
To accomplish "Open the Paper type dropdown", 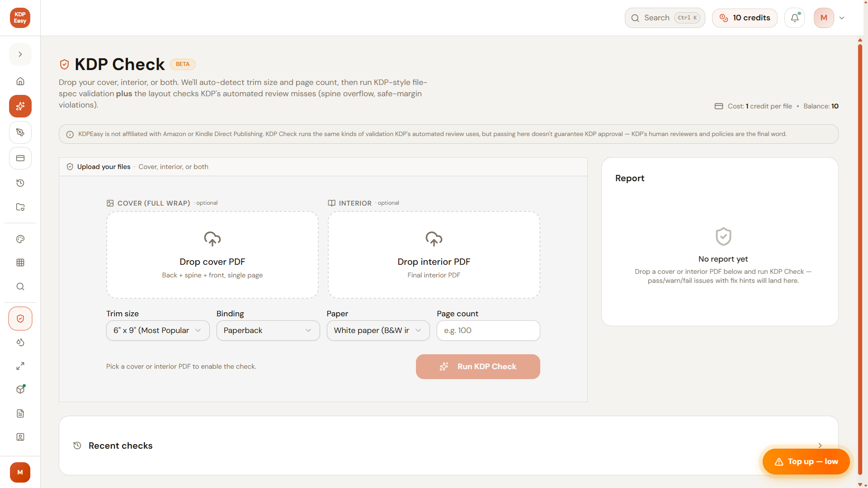I will point(378,330).
